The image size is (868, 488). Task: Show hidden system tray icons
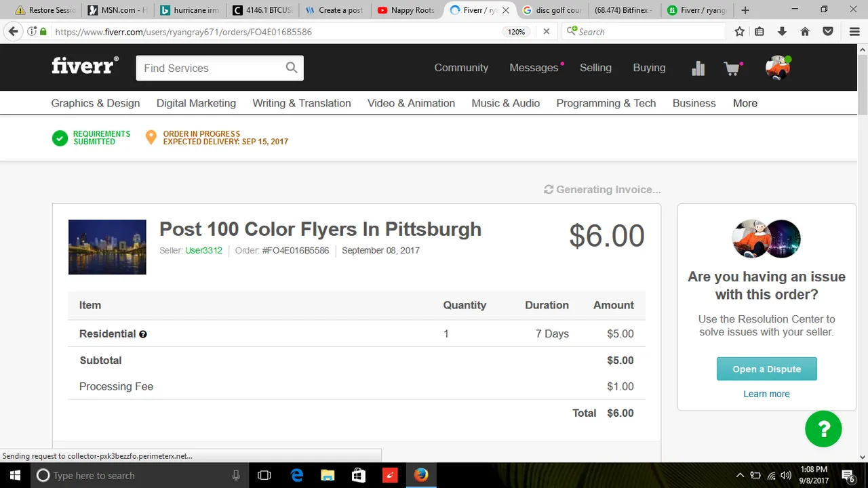(x=740, y=475)
